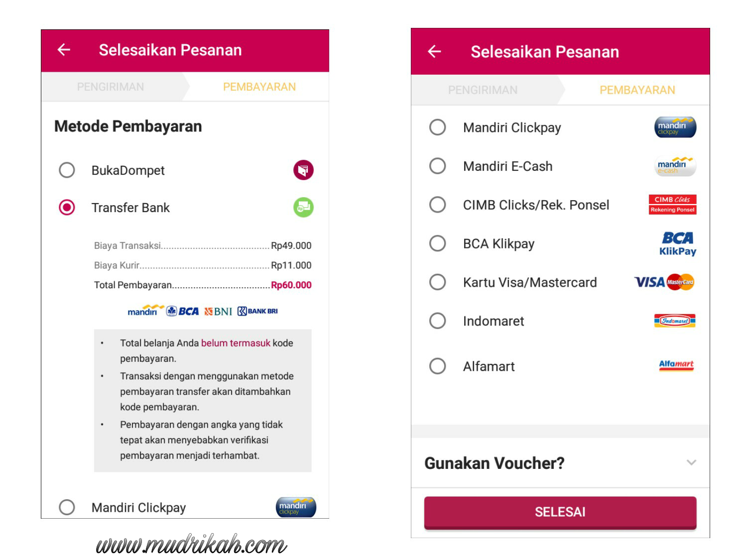
Task: Choose BCA Klikpay payment radio option
Action: tap(437, 243)
